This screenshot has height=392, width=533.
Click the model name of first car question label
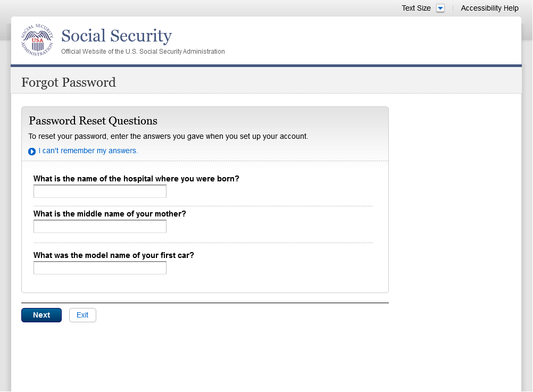113,255
